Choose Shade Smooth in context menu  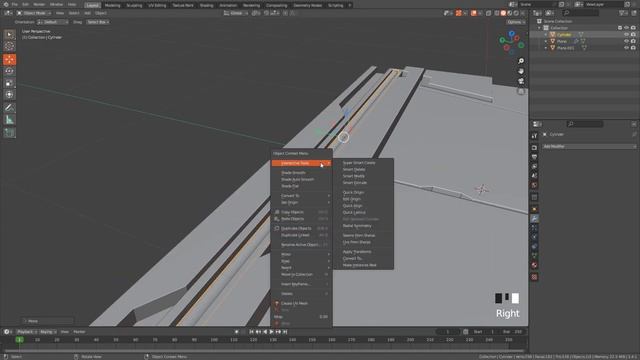[x=302, y=173]
